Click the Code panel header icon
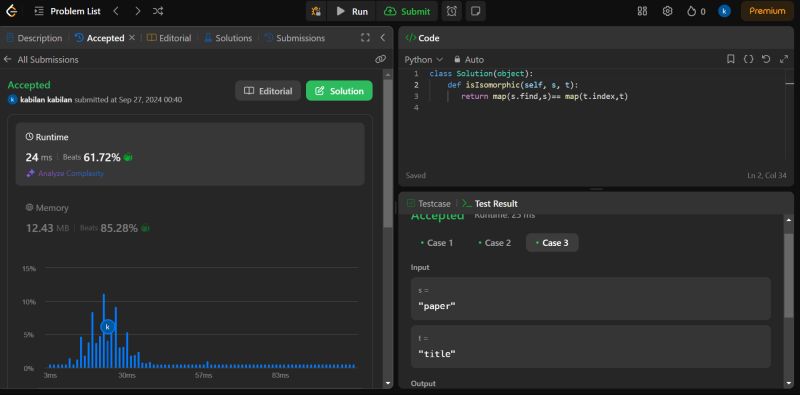The image size is (800, 395). click(x=410, y=38)
